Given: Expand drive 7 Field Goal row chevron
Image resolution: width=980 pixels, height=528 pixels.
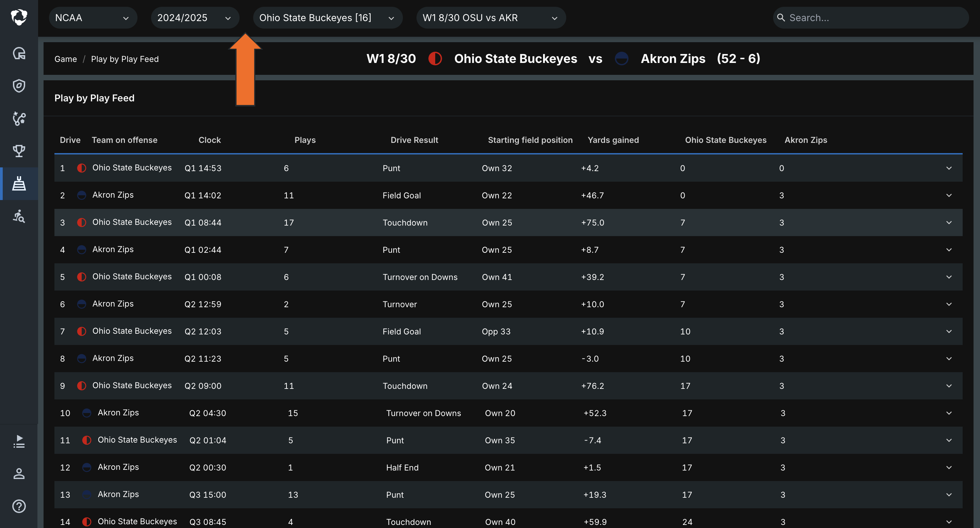Looking at the screenshot, I should tap(949, 331).
